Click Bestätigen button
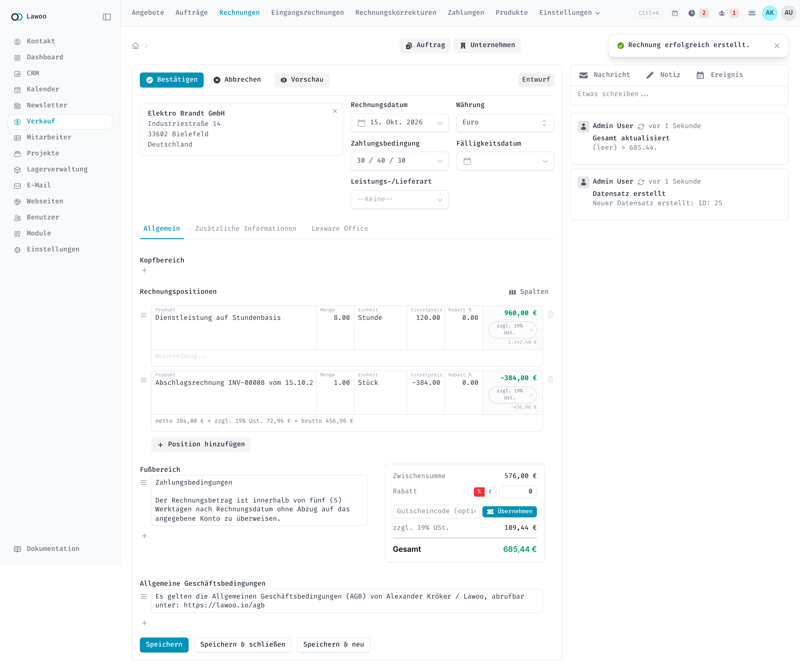 click(x=171, y=80)
